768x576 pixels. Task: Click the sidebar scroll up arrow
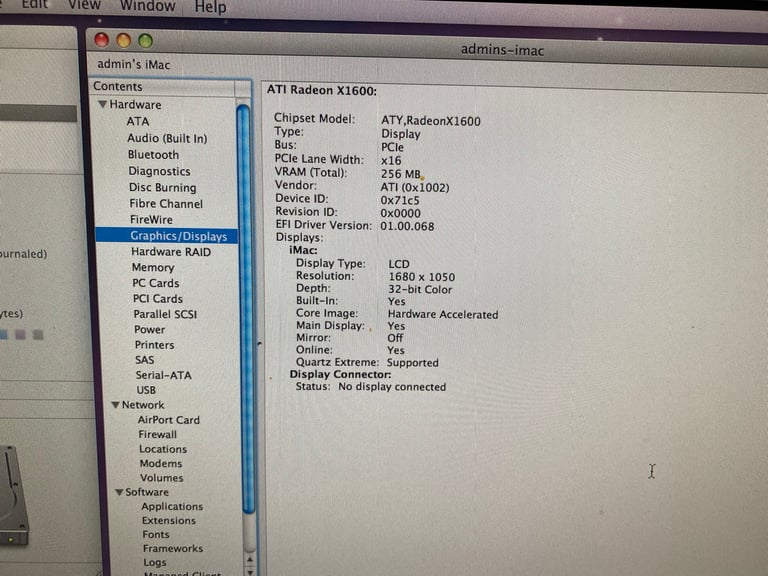click(250, 559)
